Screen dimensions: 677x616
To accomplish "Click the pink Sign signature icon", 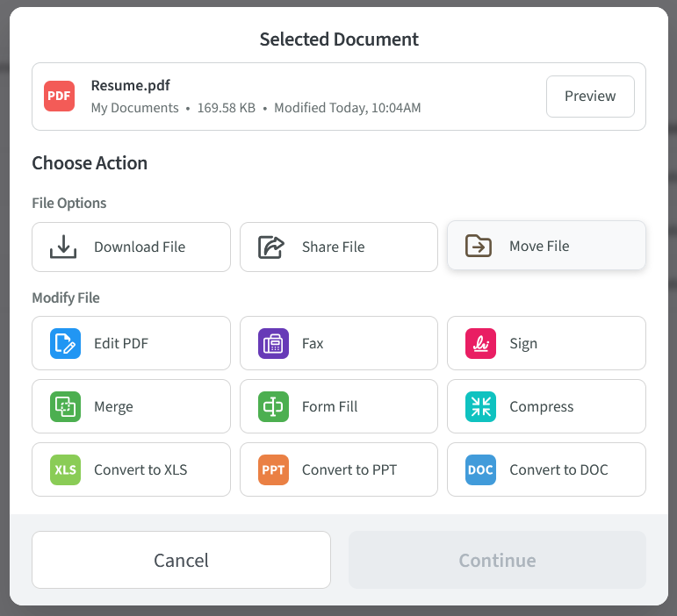I will pos(480,344).
